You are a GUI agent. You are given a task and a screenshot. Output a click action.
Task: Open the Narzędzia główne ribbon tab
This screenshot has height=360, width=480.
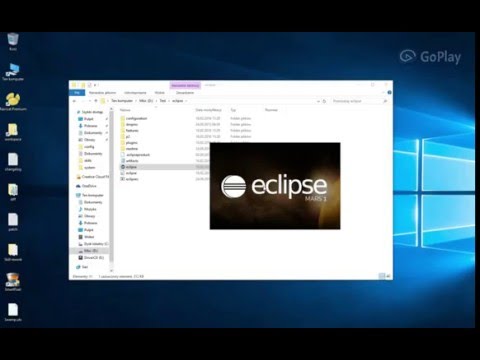coord(102,93)
